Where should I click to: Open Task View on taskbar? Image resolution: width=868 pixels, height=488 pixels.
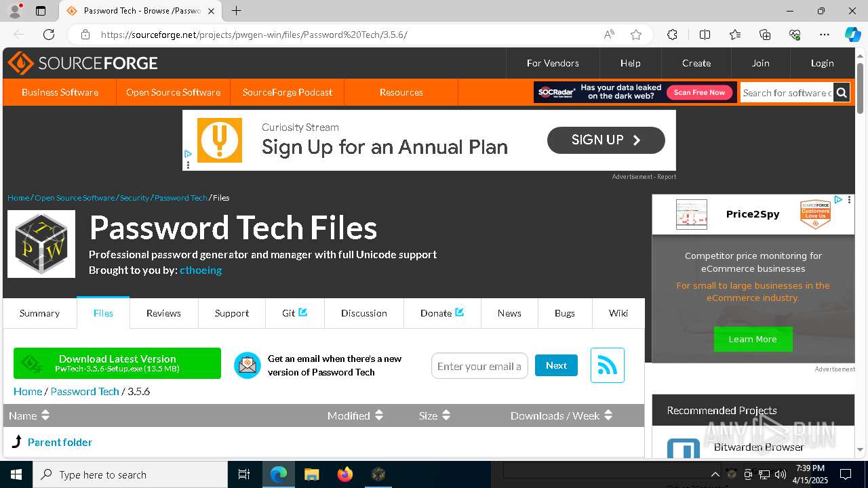pos(244,474)
